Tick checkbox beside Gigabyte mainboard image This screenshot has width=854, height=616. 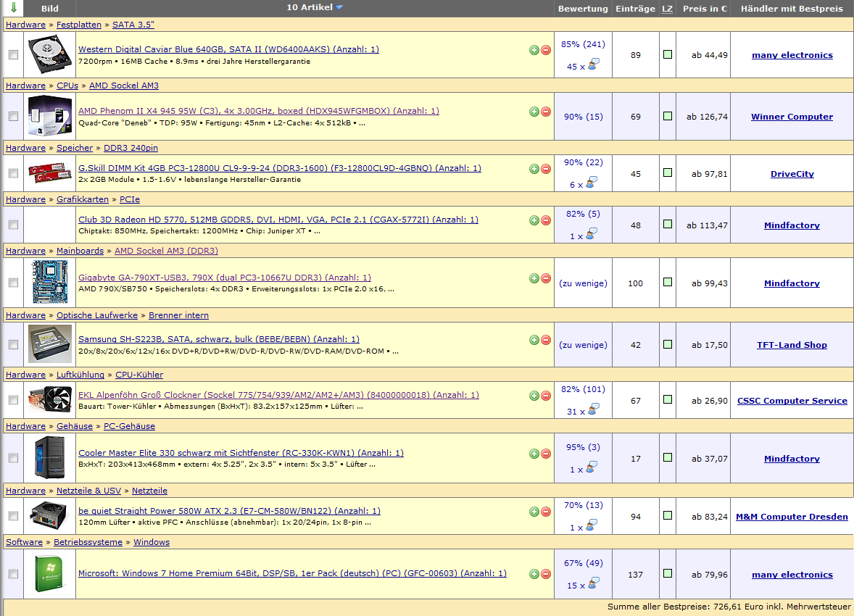[14, 282]
